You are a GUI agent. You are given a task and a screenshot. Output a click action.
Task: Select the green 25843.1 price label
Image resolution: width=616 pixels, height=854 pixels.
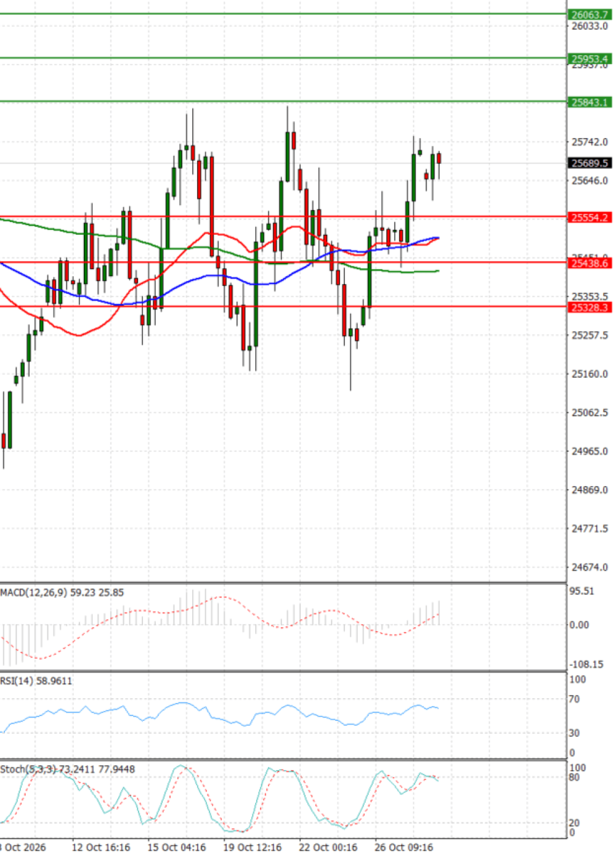[590, 102]
